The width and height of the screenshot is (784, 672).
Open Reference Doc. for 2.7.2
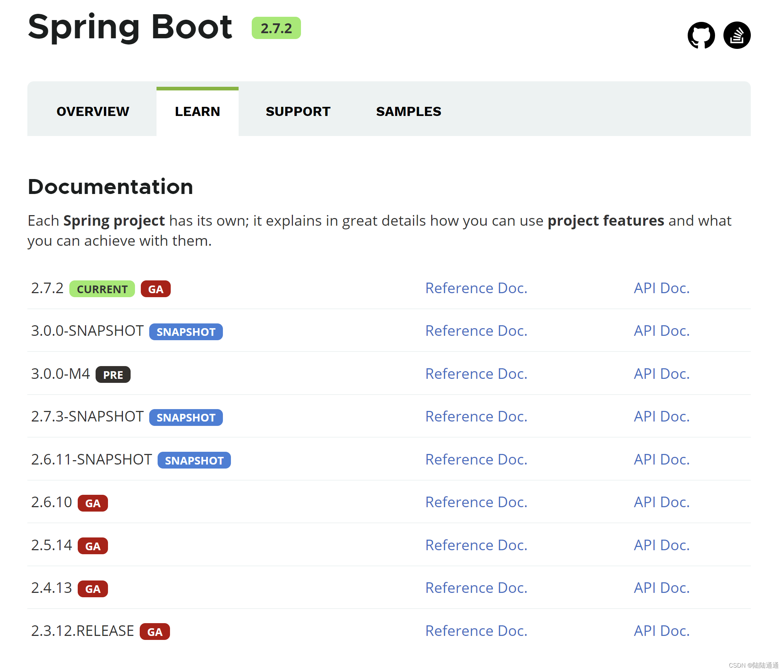[x=476, y=288]
